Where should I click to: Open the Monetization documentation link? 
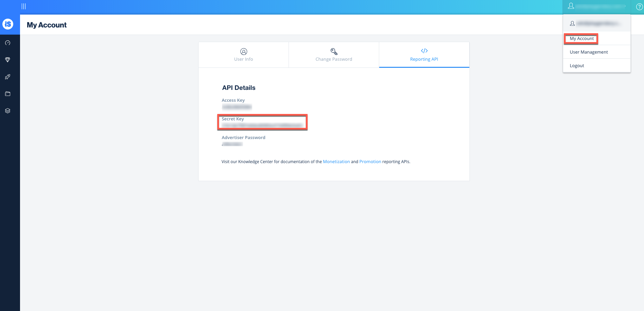(x=336, y=162)
